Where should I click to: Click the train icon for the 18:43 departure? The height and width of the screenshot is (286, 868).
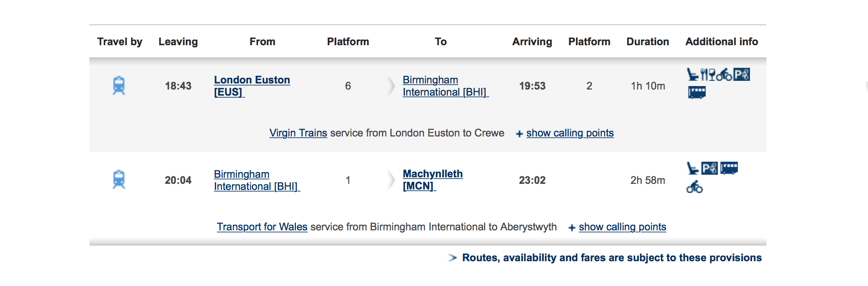coord(119,86)
